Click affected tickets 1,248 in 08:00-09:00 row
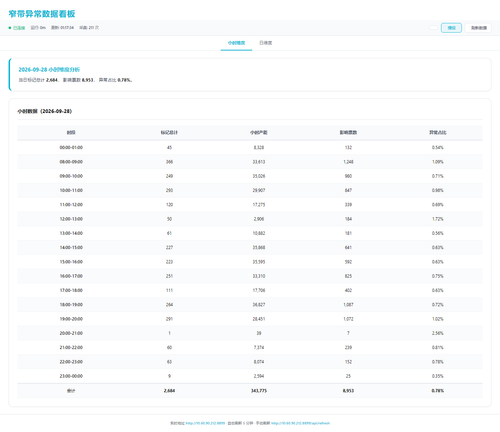500x432 pixels. [348, 162]
